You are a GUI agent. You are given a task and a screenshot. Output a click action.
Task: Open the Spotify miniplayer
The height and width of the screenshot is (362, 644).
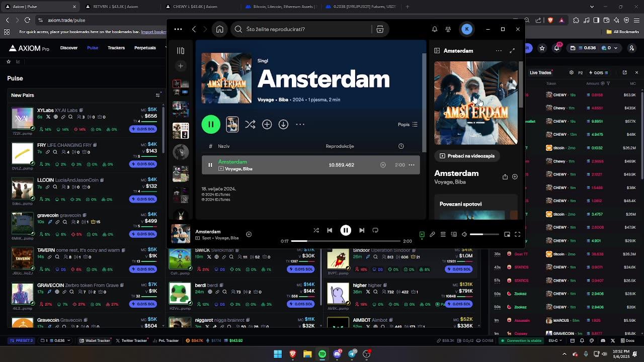(507, 234)
